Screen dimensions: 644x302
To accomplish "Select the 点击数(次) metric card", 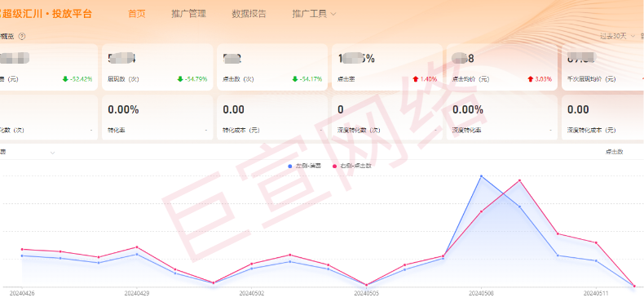I will (272, 67).
